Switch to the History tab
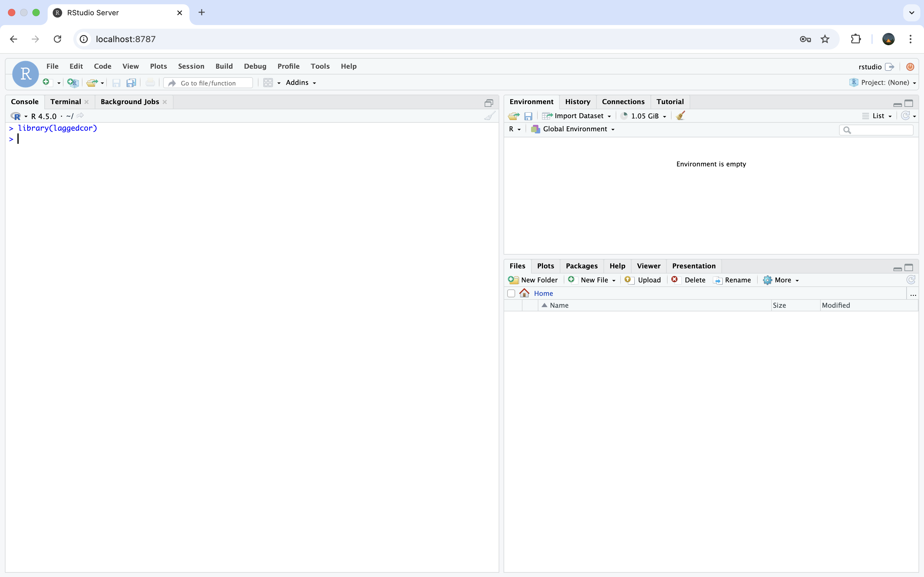The width and height of the screenshot is (924, 577). (577, 101)
